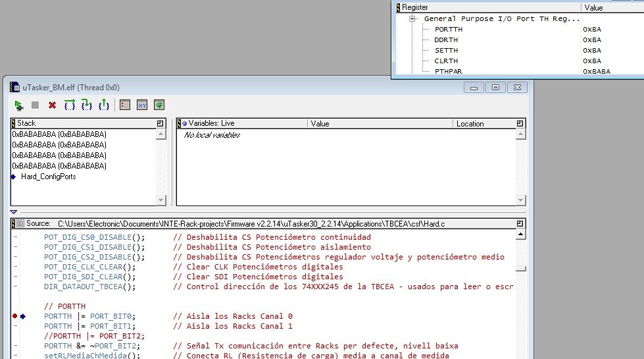Select the PORTTH register row

tap(449, 29)
